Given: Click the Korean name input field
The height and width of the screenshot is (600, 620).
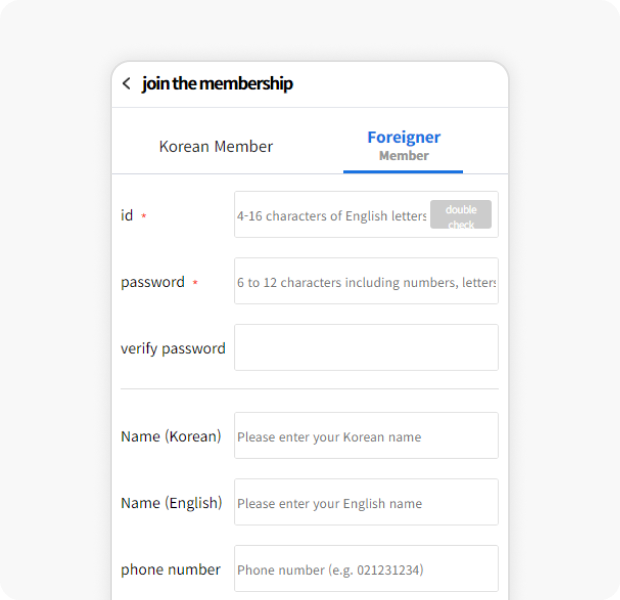Looking at the screenshot, I should 366,436.
